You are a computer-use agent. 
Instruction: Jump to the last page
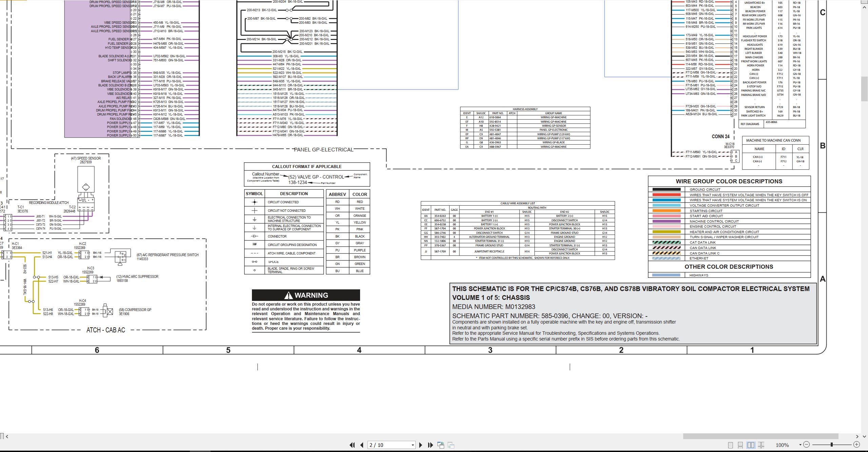coord(431,445)
